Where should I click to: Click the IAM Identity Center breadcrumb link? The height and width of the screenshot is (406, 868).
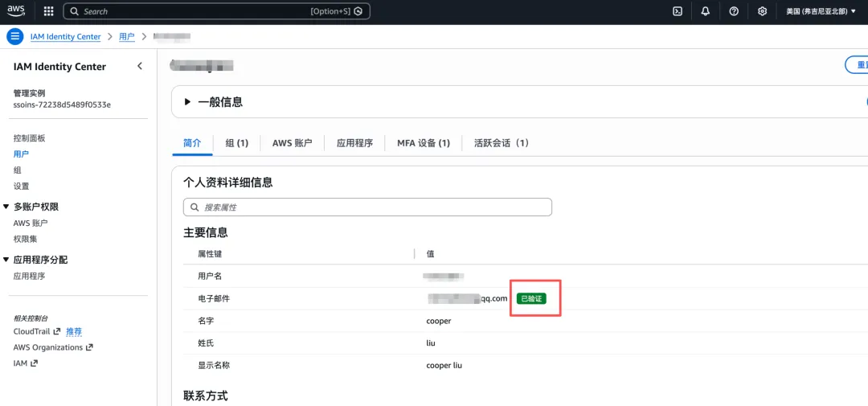click(x=65, y=37)
